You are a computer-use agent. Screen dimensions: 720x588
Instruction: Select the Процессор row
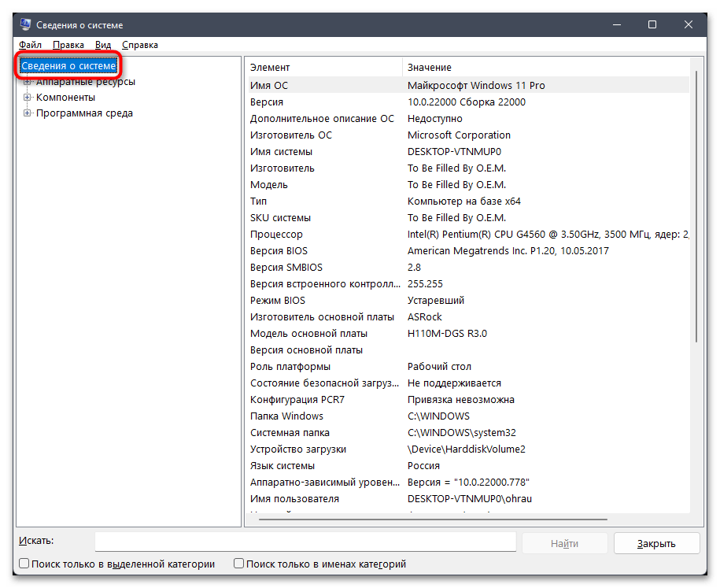(x=467, y=235)
